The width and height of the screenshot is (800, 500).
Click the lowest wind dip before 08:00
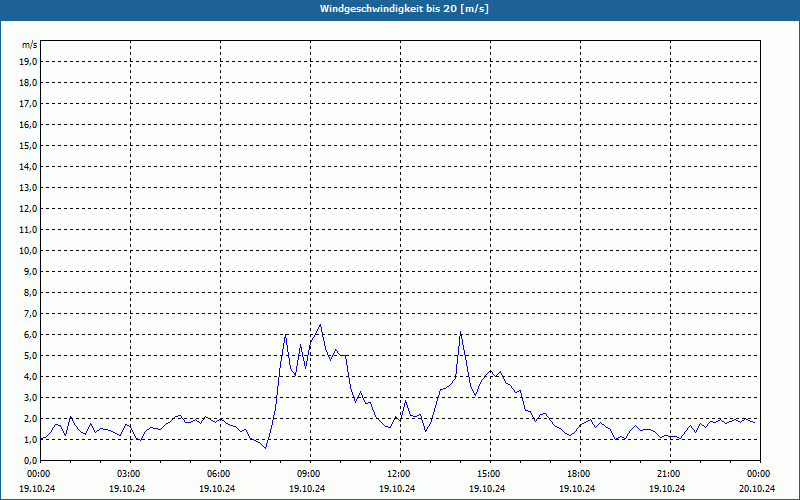(265, 448)
